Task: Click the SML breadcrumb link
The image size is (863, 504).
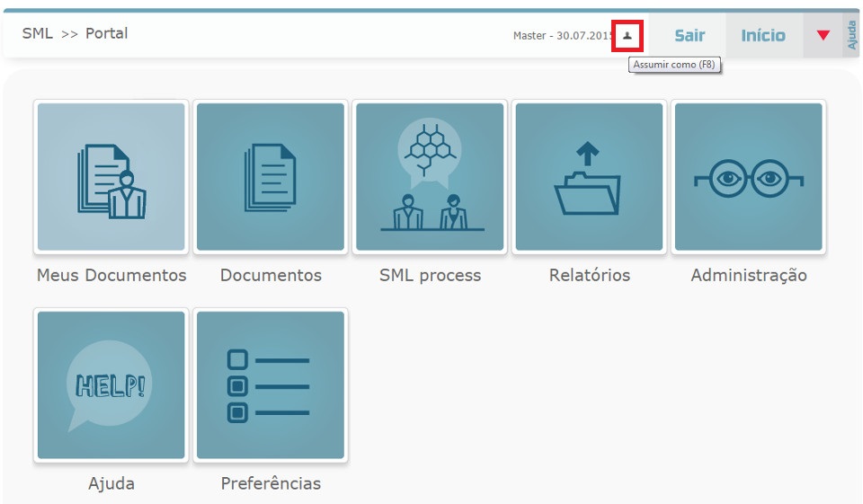Action: (x=38, y=33)
